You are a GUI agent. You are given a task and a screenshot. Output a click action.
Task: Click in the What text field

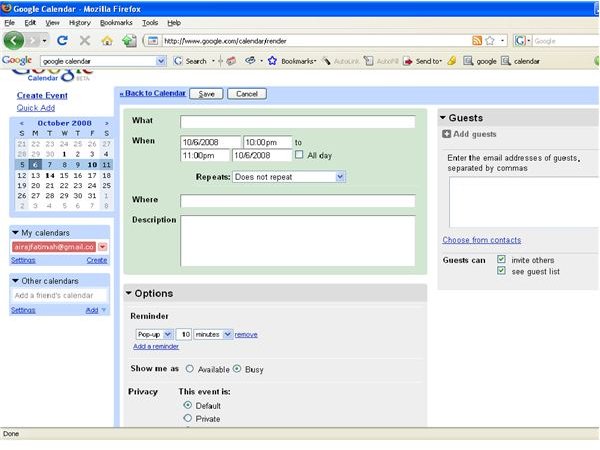click(298, 122)
